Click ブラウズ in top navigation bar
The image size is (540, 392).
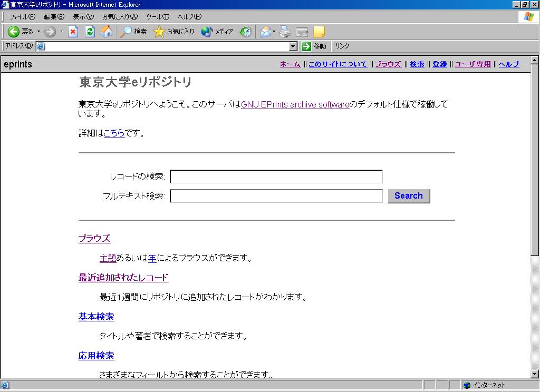coord(388,64)
